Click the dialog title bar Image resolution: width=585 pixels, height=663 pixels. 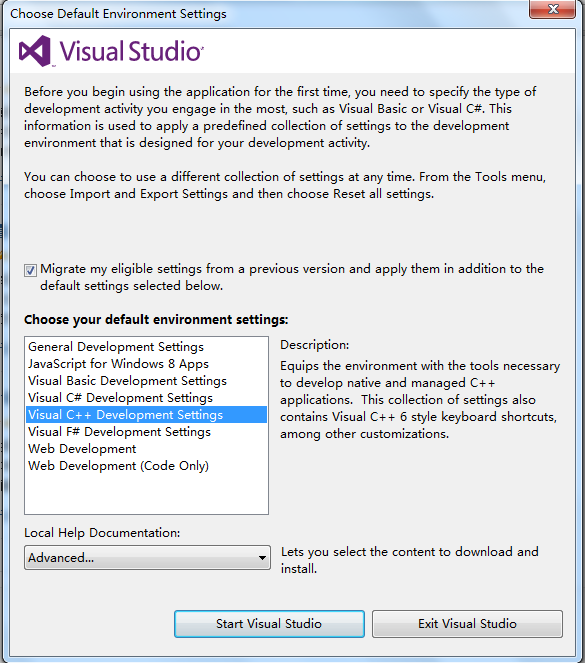[x=266, y=14]
